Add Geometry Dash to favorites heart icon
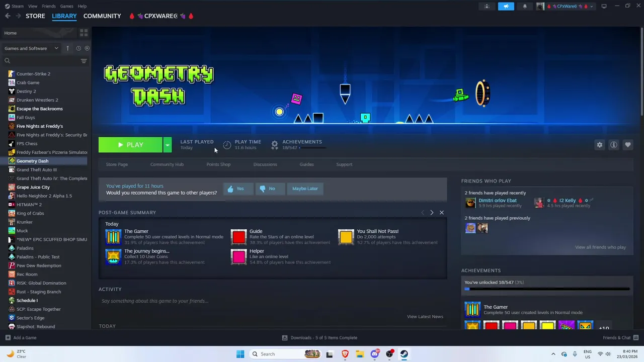644x362 pixels. (627, 145)
